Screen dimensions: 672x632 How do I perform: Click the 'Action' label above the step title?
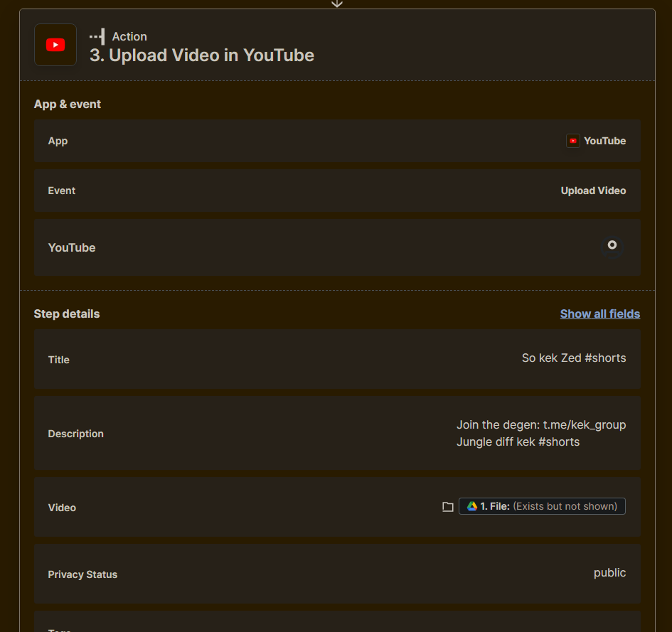coord(129,36)
